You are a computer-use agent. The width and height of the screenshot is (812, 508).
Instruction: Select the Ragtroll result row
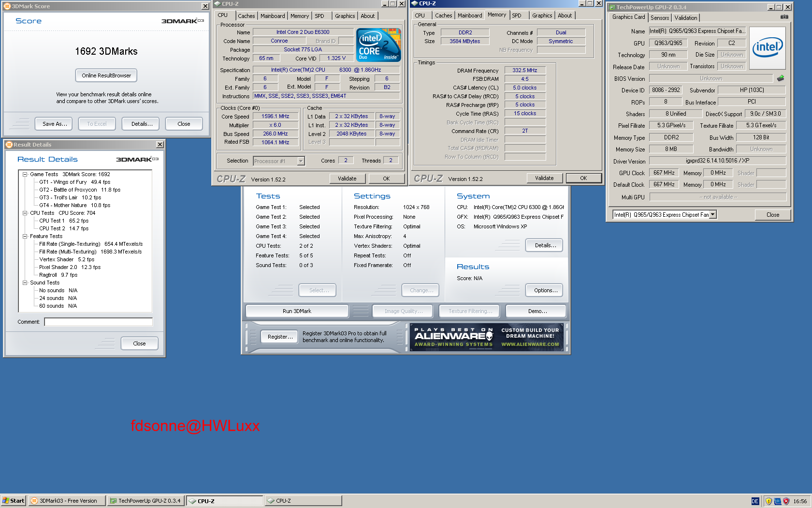tap(58, 275)
